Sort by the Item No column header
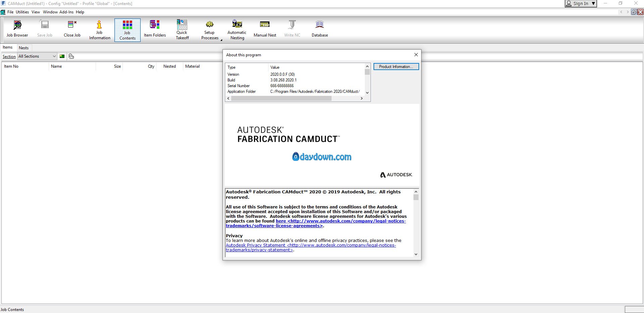The height and width of the screenshot is (313, 644). 25,66
